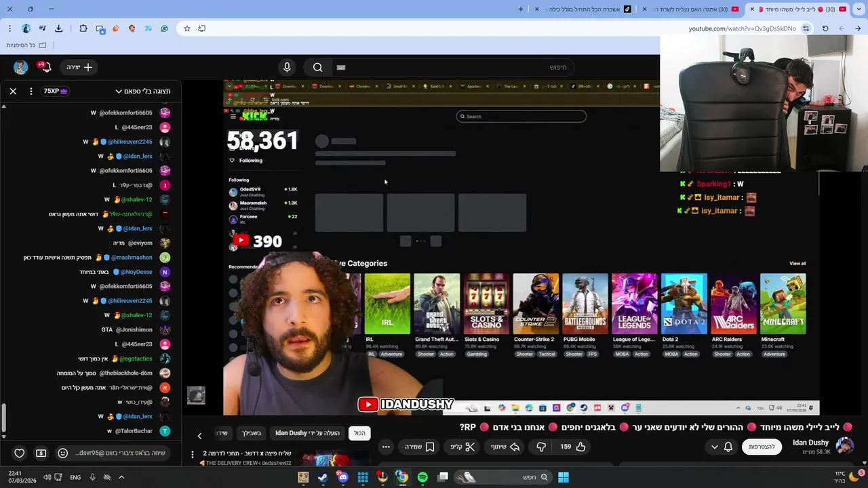This screenshot has width=868, height=488.
Task: Click 'View all' in the Kick categories
Action: [x=797, y=264]
